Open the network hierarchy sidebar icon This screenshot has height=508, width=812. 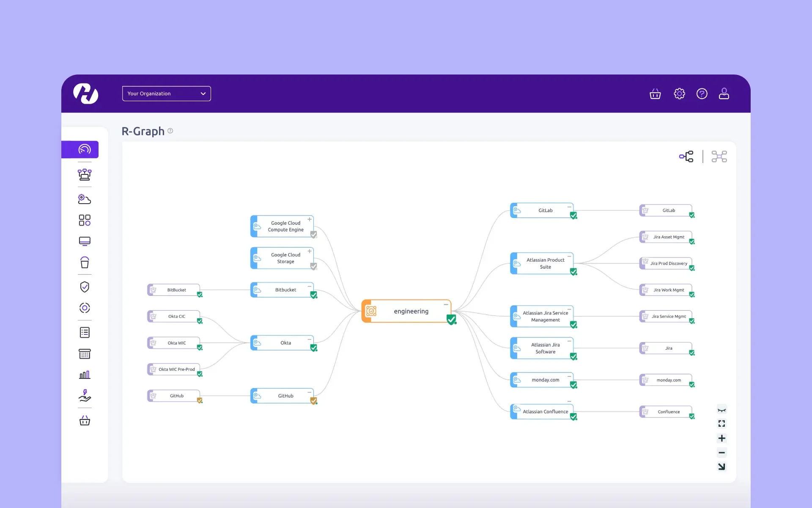pyautogui.click(x=85, y=174)
